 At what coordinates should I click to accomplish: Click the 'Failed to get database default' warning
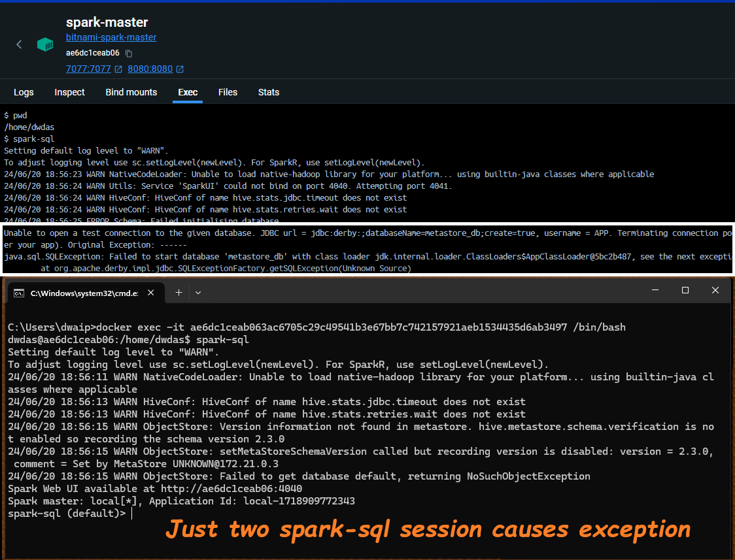299,476
